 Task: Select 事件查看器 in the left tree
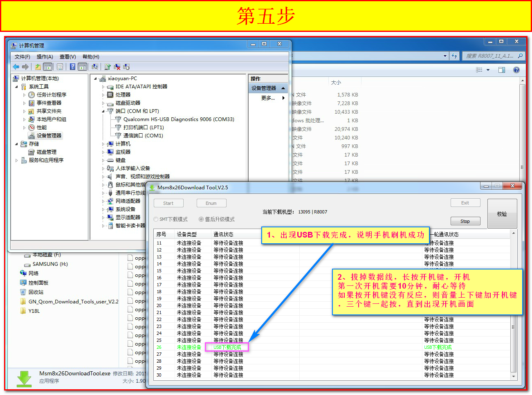45,103
